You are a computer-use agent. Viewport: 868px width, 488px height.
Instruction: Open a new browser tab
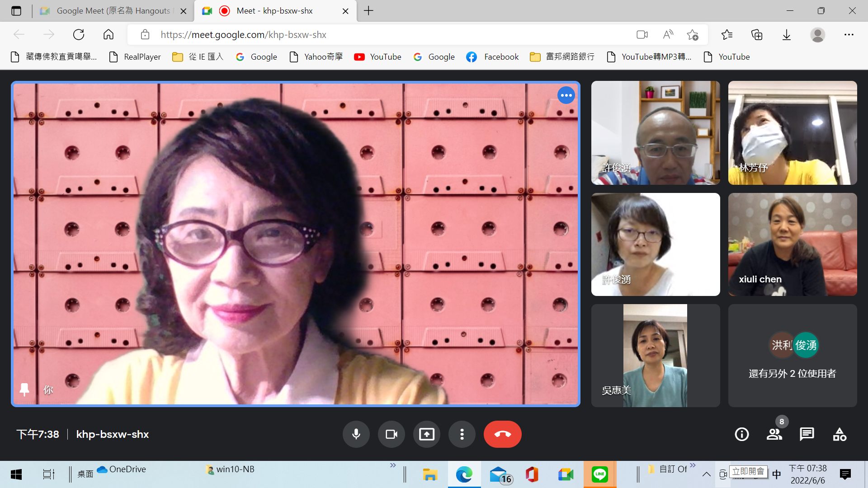[368, 11]
